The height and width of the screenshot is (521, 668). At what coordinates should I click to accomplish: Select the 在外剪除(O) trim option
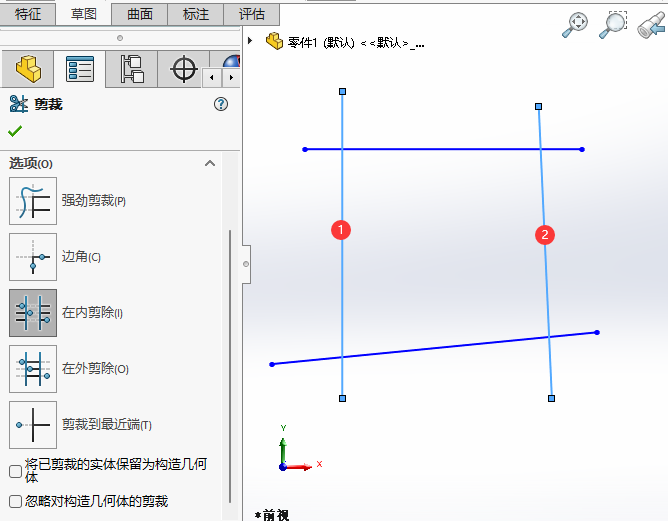[x=33, y=369]
